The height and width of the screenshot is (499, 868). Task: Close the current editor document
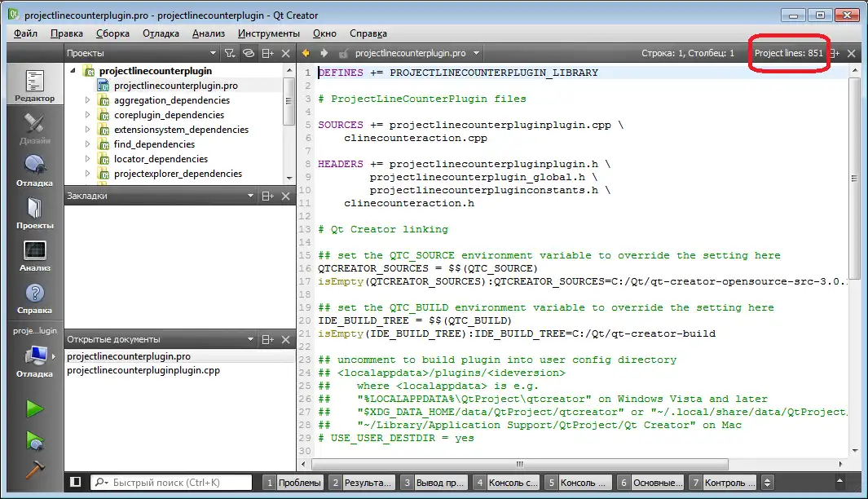852,53
